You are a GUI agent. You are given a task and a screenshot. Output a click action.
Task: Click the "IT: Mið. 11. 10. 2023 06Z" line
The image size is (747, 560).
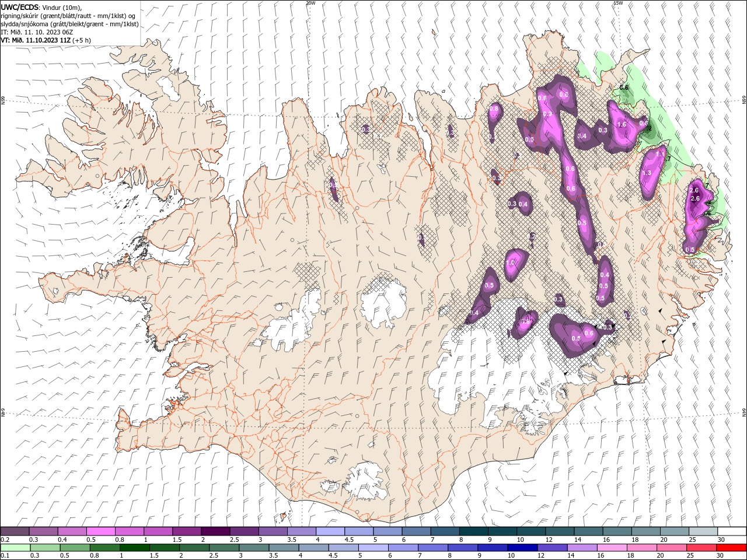tap(37, 32)
